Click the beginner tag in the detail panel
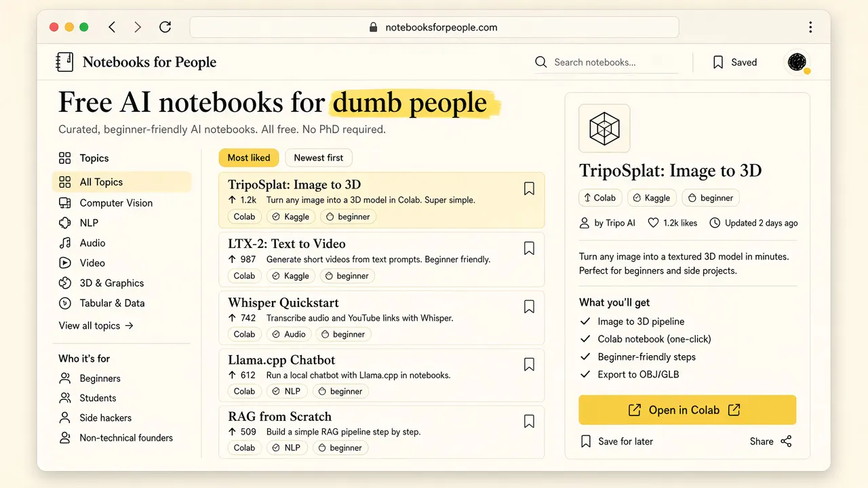The width and height of the screenshot is (868, 488). pos(711,198)
